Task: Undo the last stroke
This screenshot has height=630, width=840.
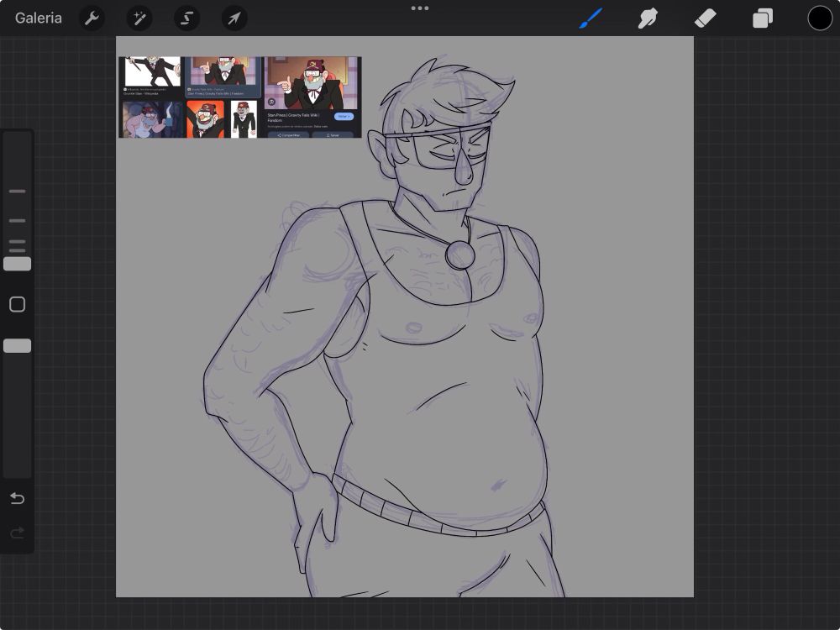Action: pos(17,498)
